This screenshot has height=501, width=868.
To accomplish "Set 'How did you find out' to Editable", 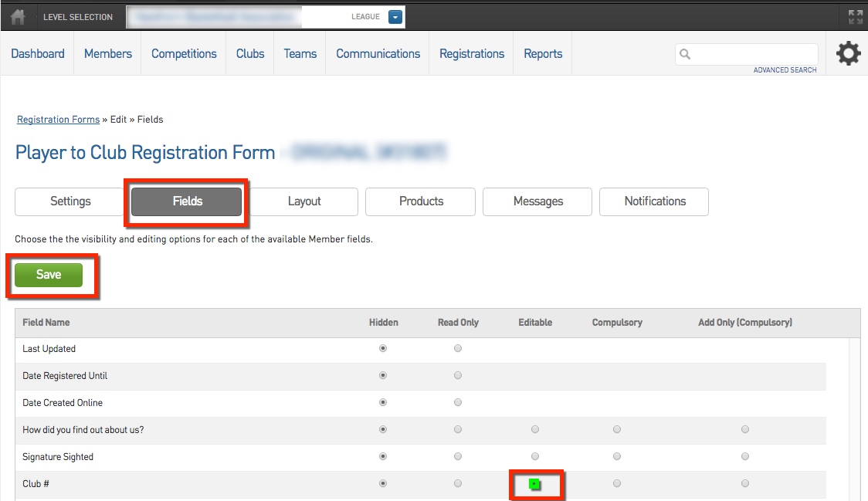I will point(534,429).
